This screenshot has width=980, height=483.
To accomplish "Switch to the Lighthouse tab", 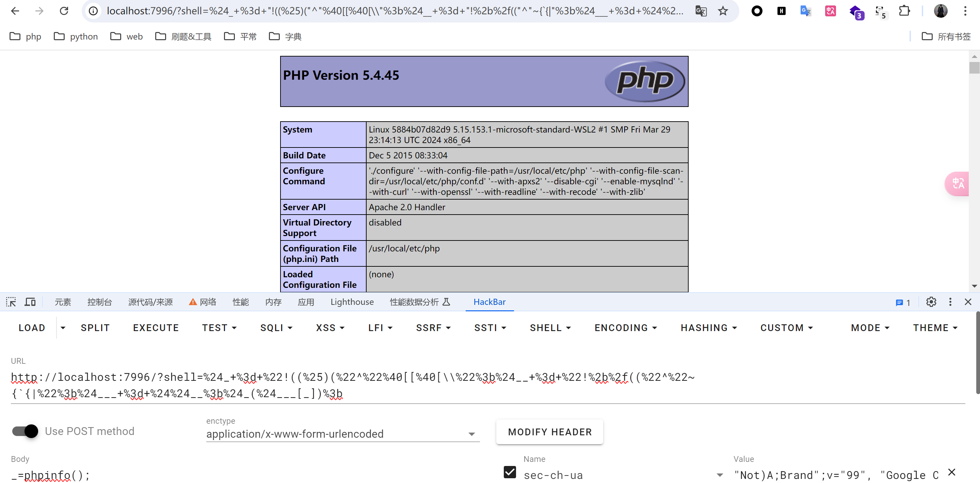I will pos(352,302).
